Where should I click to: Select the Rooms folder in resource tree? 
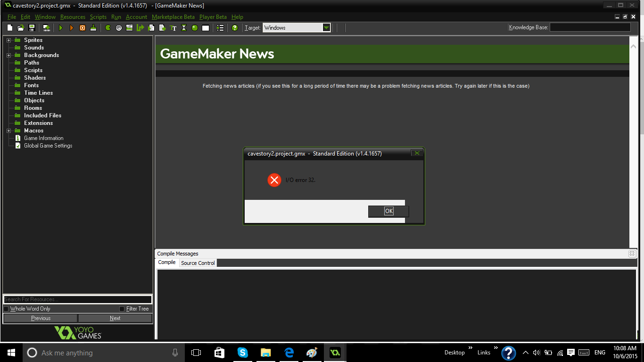tap(33, 108)
